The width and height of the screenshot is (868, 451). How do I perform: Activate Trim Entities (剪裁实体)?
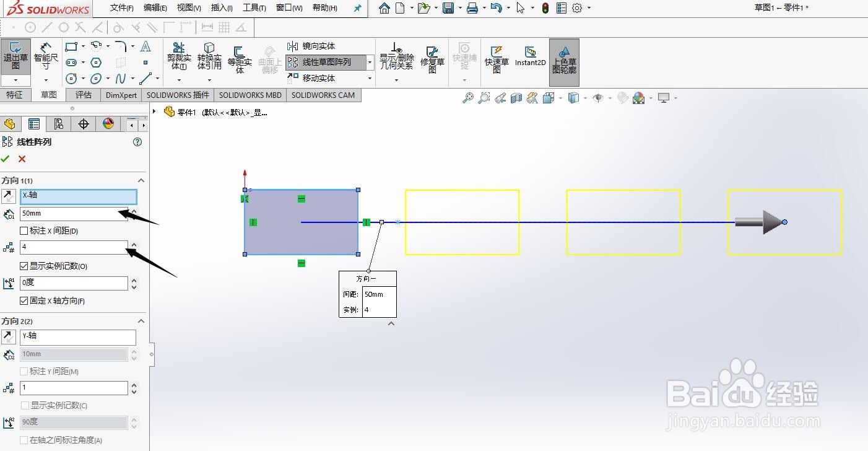point(179,57)
